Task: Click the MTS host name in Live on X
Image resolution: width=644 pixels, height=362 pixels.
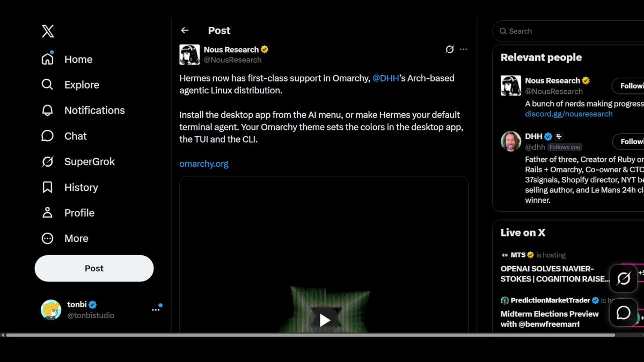Action: [518, 255]
